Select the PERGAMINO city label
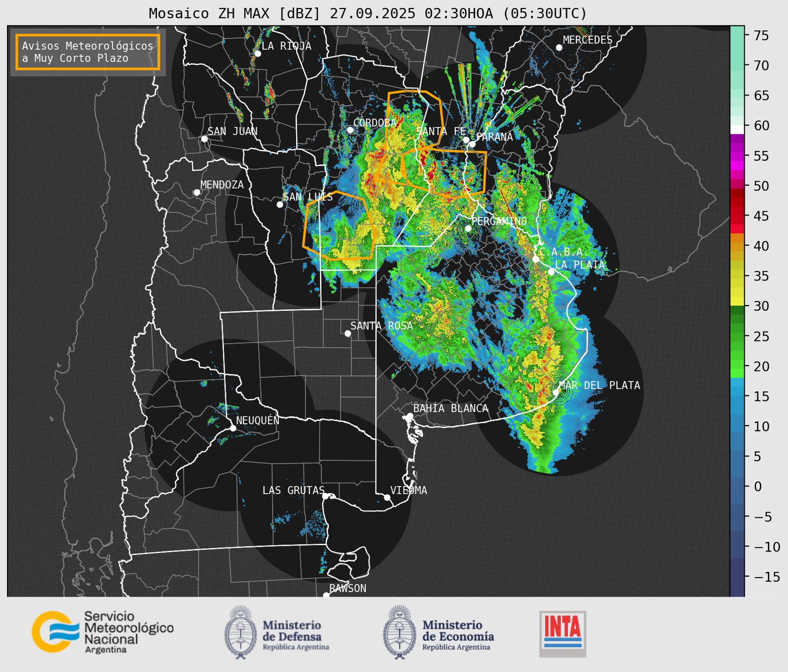The height and width of the screenshot is (672, 788). (x=499, y=221)
